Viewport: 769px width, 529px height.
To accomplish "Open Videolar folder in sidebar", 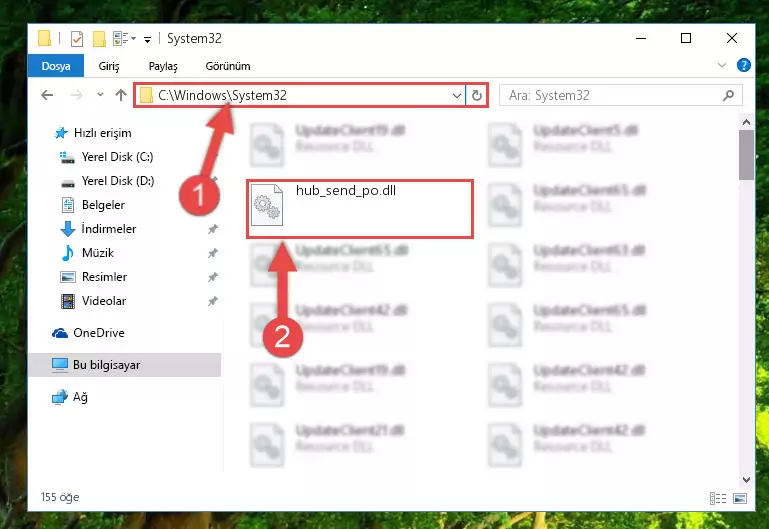I will tap(104, 301).
